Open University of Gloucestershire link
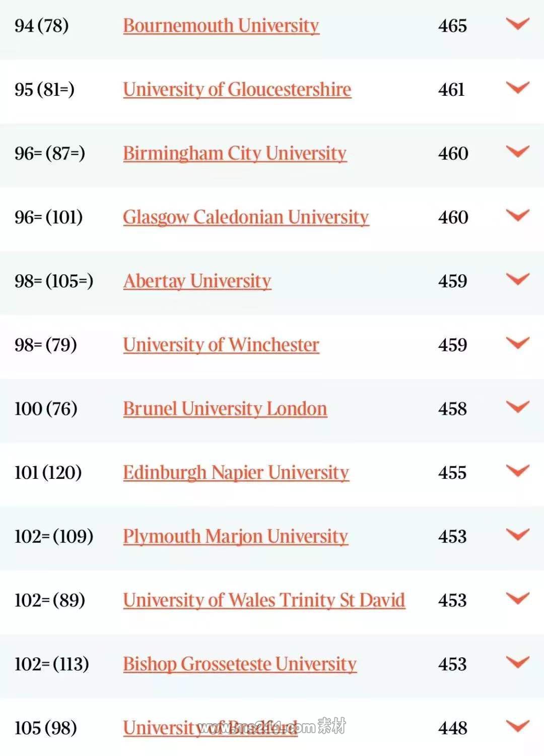 [237, 90]
